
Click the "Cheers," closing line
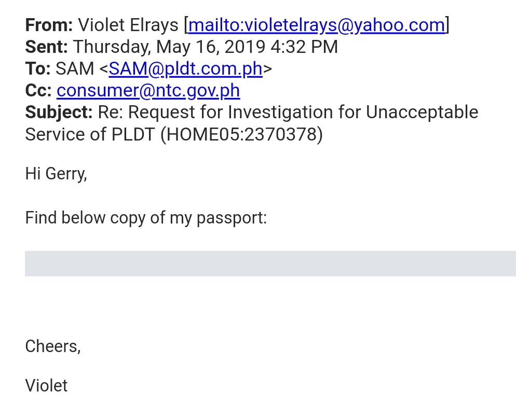tap(53, 346)
